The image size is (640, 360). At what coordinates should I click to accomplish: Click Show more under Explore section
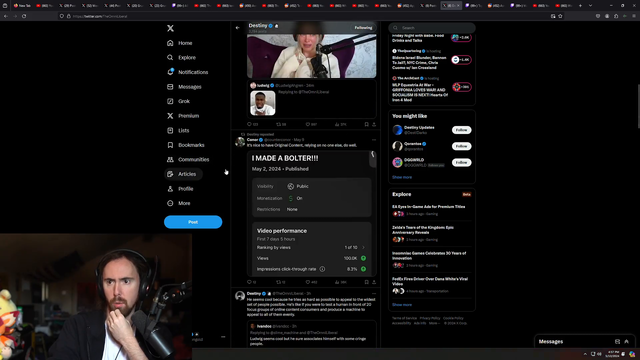pos(402,304)
